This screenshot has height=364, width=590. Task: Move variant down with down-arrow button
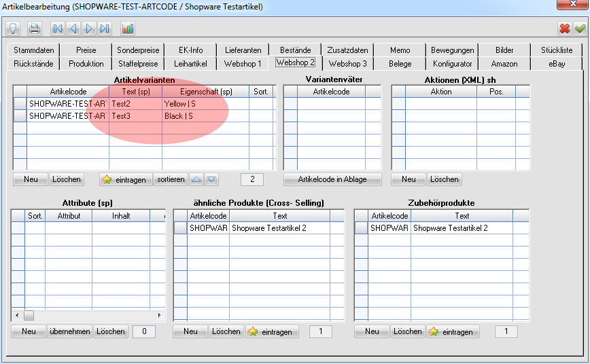(x=211, y=179)
